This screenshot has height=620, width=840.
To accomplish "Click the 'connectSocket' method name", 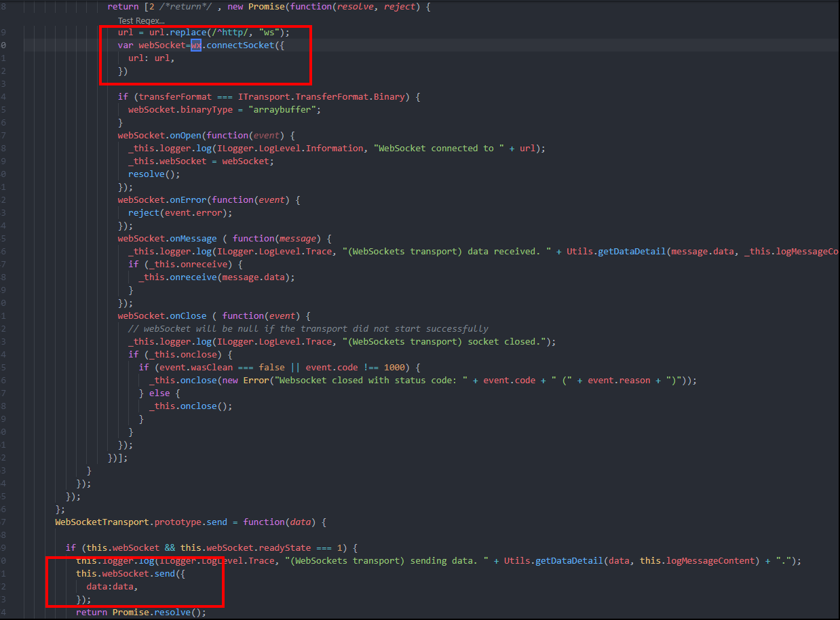I will point(240,45).
